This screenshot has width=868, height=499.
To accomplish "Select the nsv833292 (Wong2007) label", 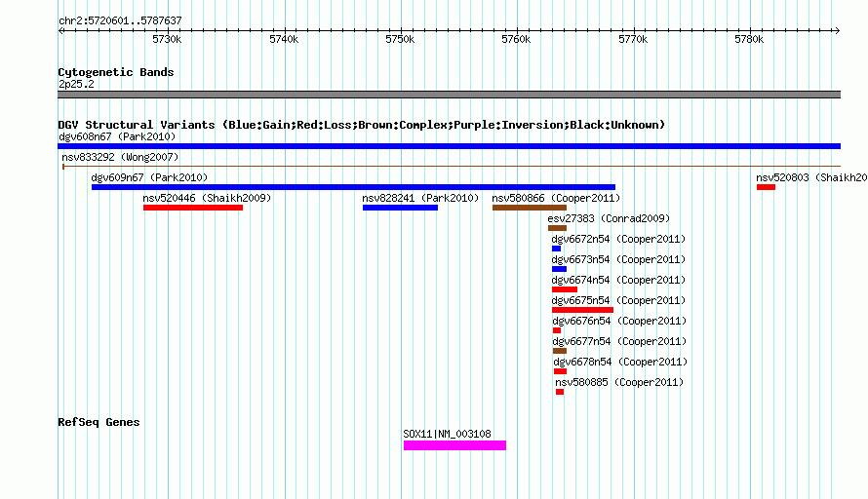I will pyautogui.click(x=120, y=157).
